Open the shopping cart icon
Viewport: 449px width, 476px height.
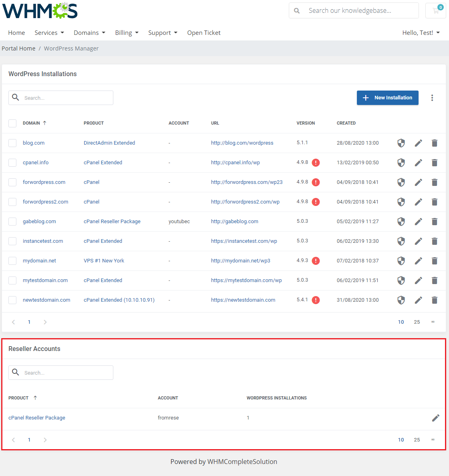coord(436,11)
